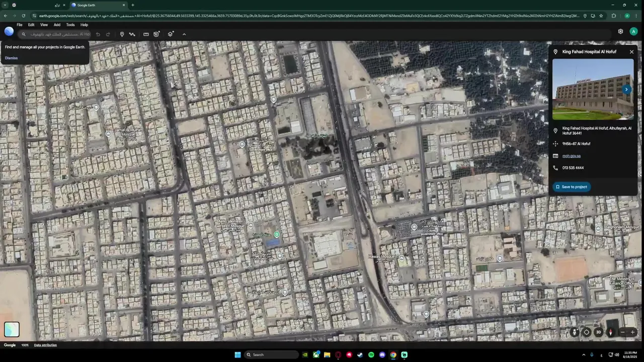
Task: Click the Jamal Al Mulhim Mosque marker
Action: coord(108,134)
